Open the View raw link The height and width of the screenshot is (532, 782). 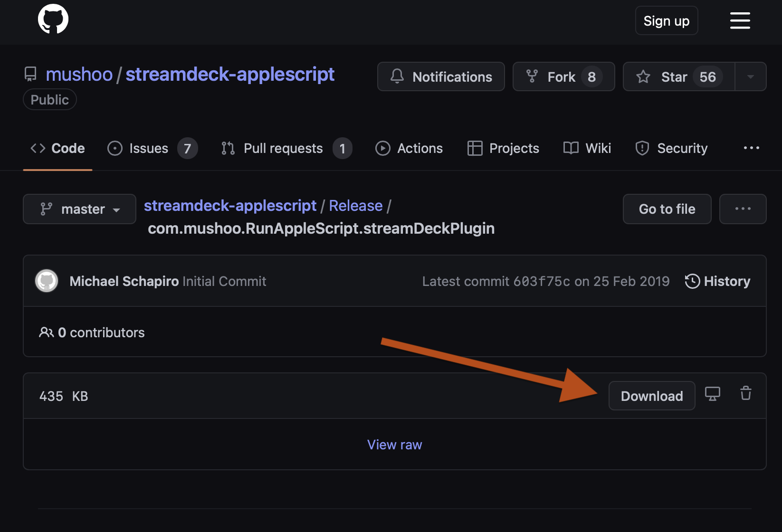(394, 445)
